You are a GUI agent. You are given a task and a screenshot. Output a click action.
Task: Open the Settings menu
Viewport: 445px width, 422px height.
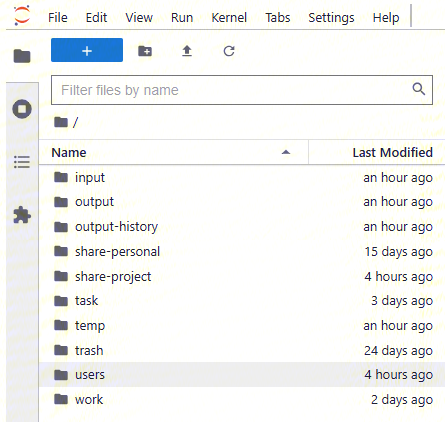pyautogui.click(x=331, y=17)
